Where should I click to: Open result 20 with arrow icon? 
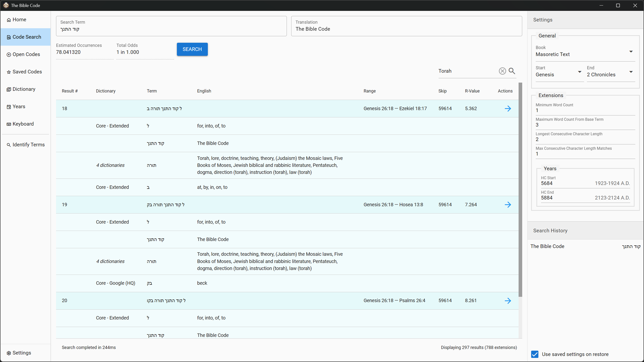508,301
